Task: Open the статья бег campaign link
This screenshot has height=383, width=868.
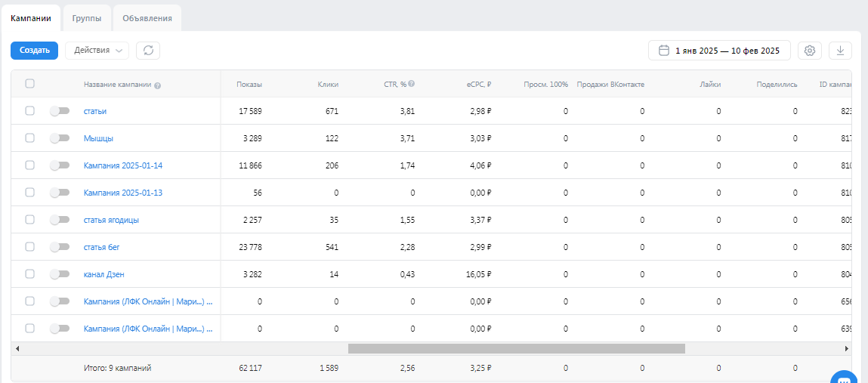Action: click(103, 247)
